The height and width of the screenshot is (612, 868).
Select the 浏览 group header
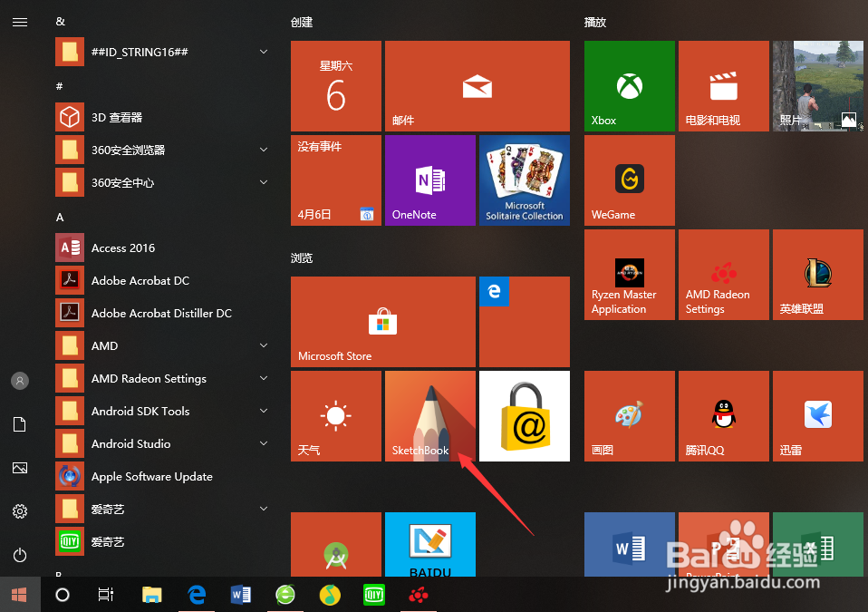click(302, 258)
